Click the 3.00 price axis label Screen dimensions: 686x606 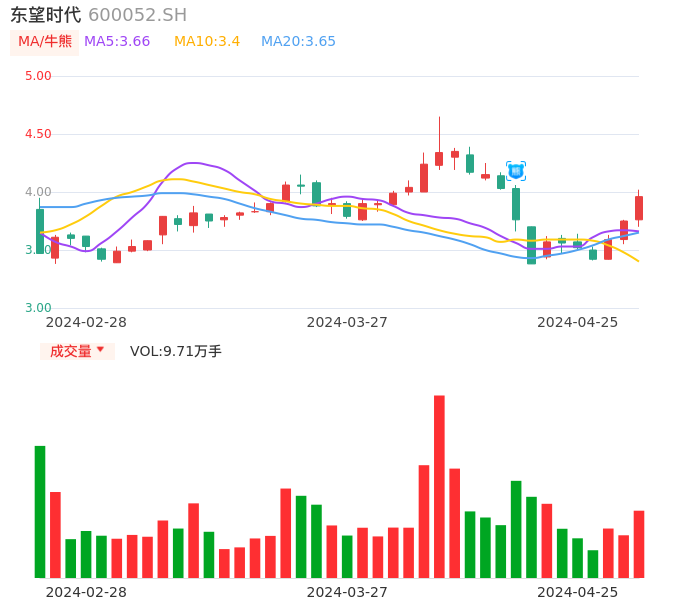(x=38, y=308)
